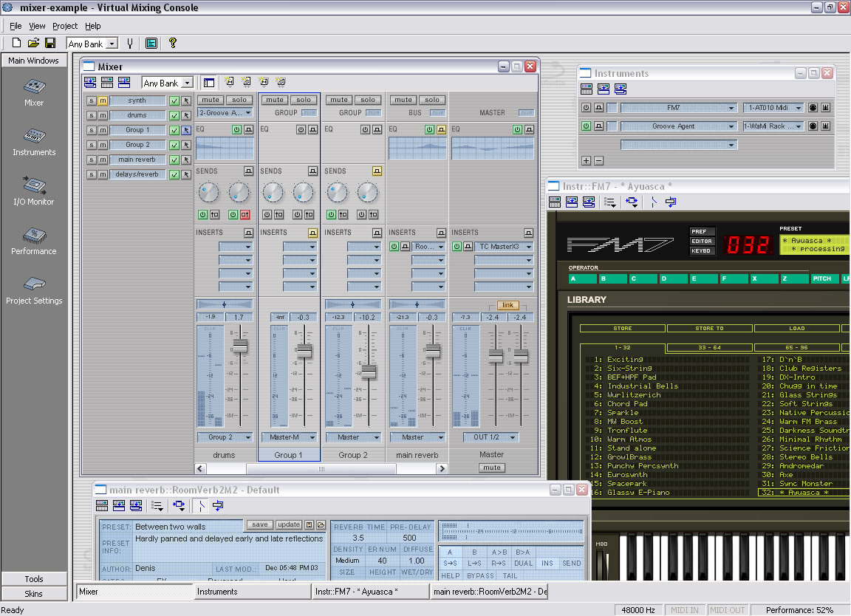Screen dimensions: 851x616
Task: Click the solo button on drums channel
Action: [x=239, y=100]
